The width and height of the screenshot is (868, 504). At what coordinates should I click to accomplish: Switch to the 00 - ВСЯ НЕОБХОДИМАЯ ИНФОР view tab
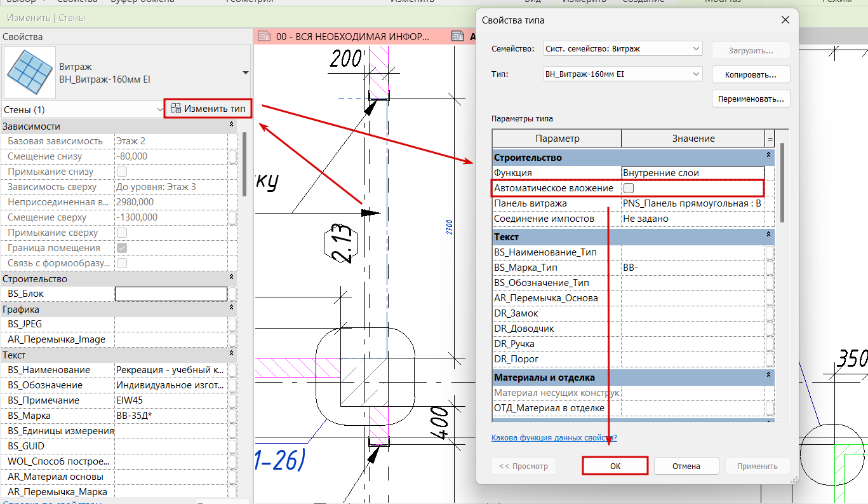point(331,37)
